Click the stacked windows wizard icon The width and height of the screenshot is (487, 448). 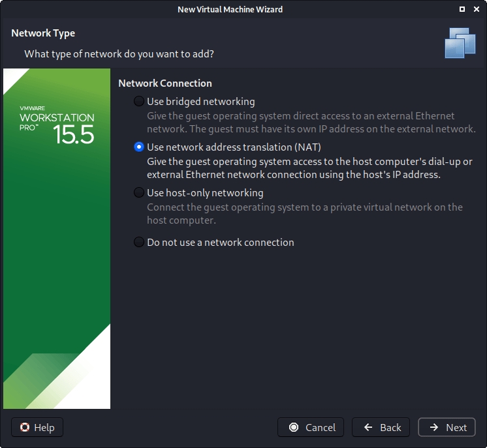pos(460,44)
